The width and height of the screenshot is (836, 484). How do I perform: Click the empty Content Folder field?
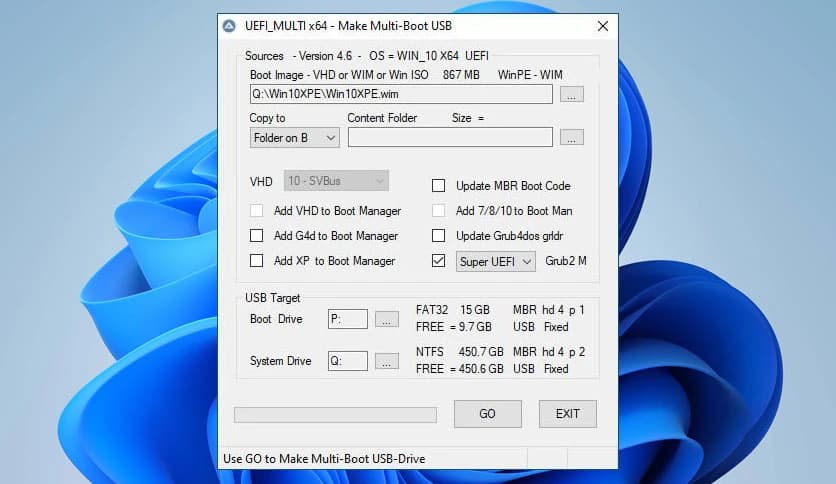coord(450,138)
